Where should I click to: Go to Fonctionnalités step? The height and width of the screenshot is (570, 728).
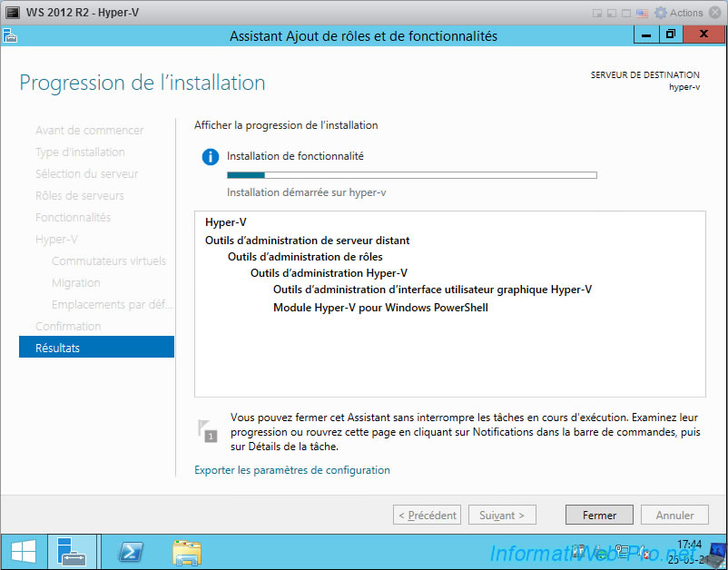click(x=73, y=217)
